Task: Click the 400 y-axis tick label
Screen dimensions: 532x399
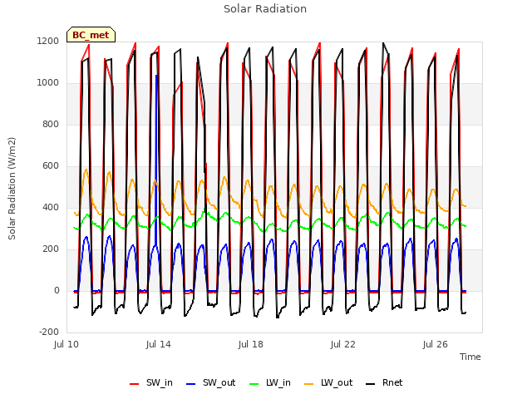Action: pyautogui.click(x=51, y=207)
